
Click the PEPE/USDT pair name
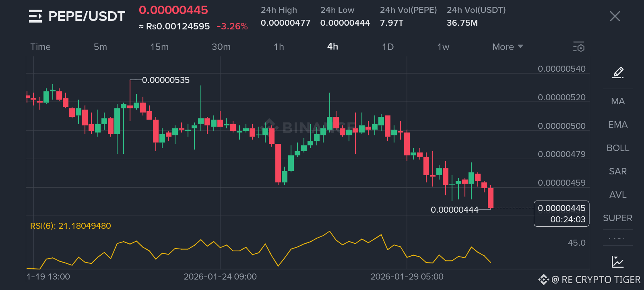tap(87, 17)
